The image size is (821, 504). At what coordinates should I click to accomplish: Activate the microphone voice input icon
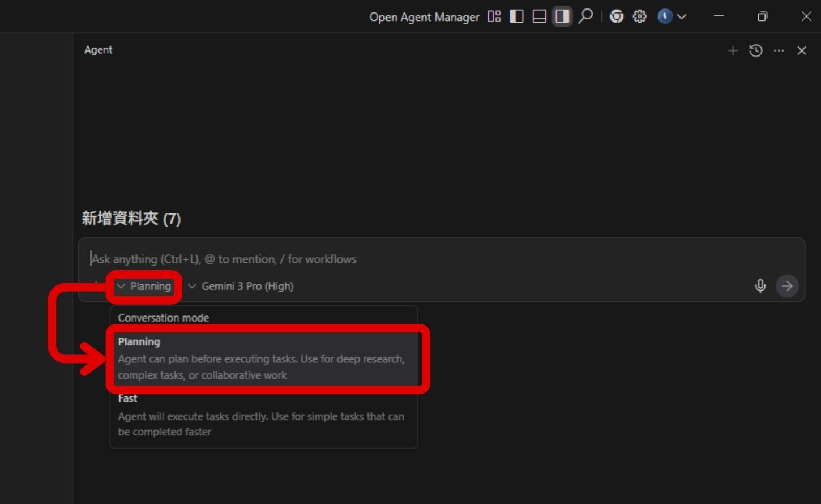pyautogui.click(x=760, y=286)
